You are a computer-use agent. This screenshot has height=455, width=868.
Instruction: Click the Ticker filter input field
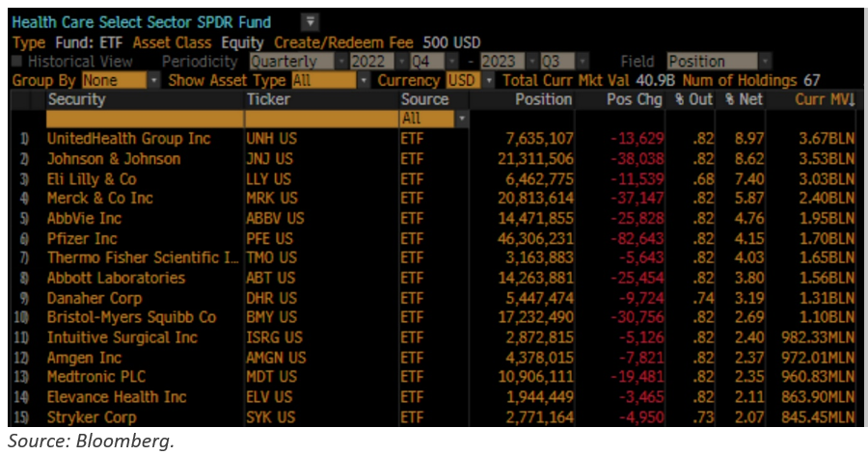tap(321, 119)
